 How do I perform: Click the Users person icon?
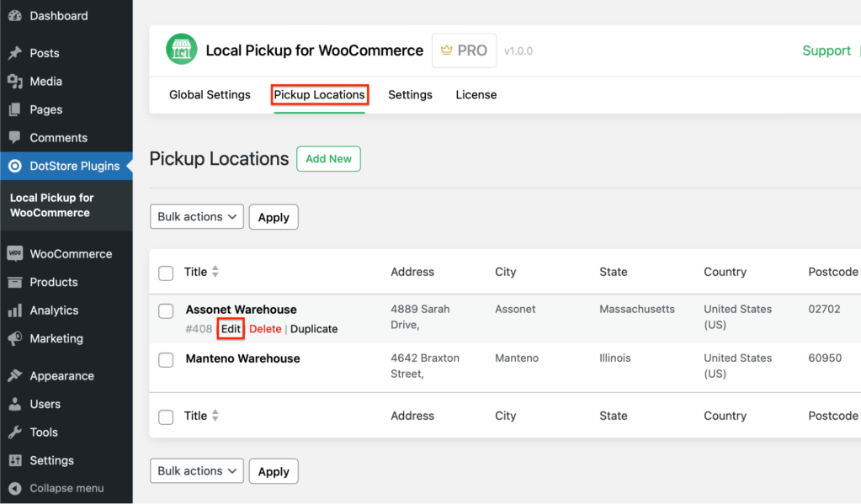15,404
